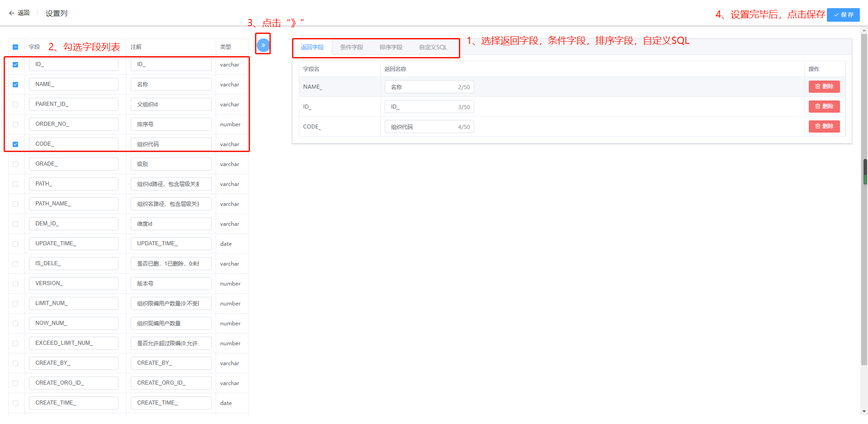Image resolution: width=868 pixels, height=424 pixels.
Task: Open the 自定义SQL tab
Action: tap(433, 47)
